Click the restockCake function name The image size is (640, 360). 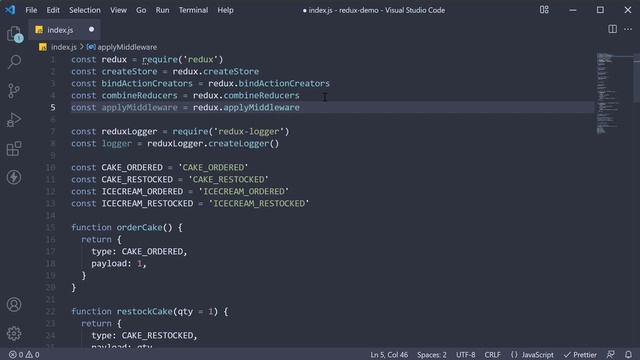pyautogui.click(x=145, y=311)
